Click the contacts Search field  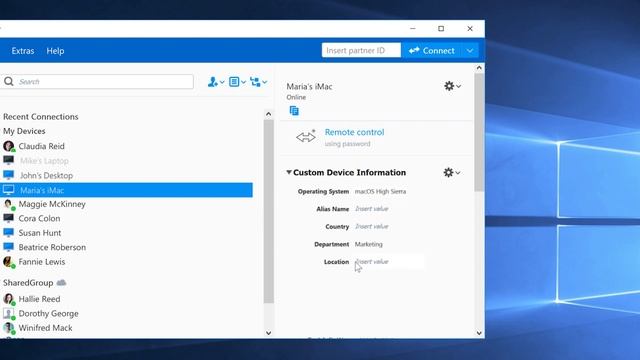point(97,82)
